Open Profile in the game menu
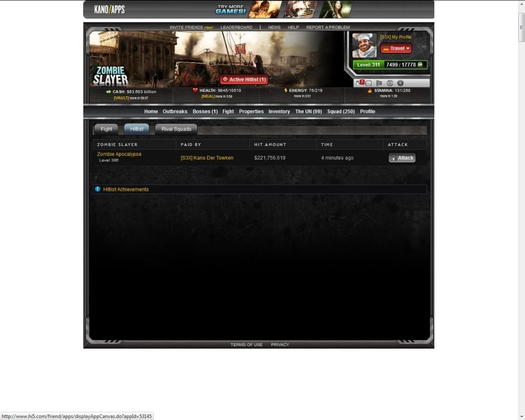 click(368, 111)
